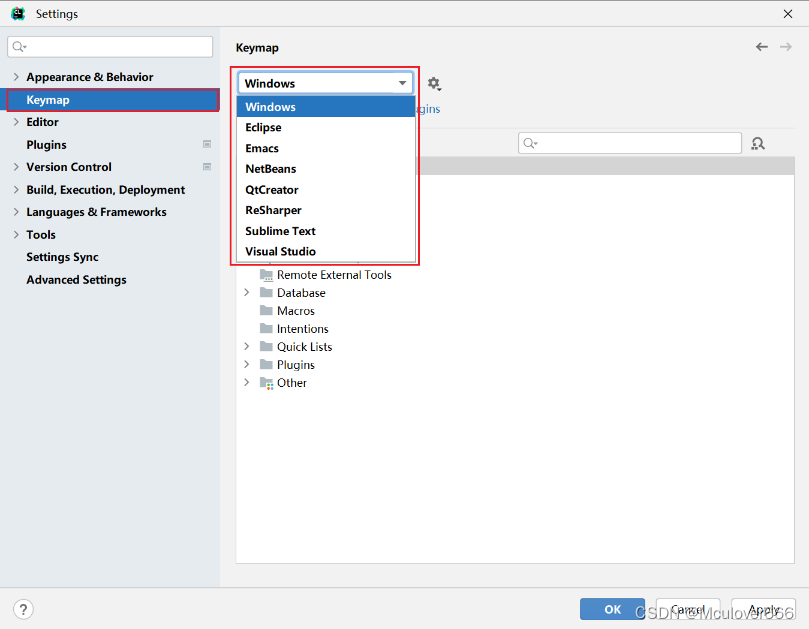Screen dimensions: 809x629
Task: Click the project-level icon beside Version Control
Action: [207, 167]
